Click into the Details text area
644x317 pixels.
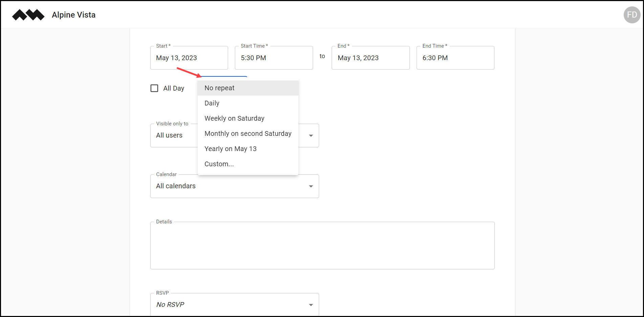coord(323,245)
